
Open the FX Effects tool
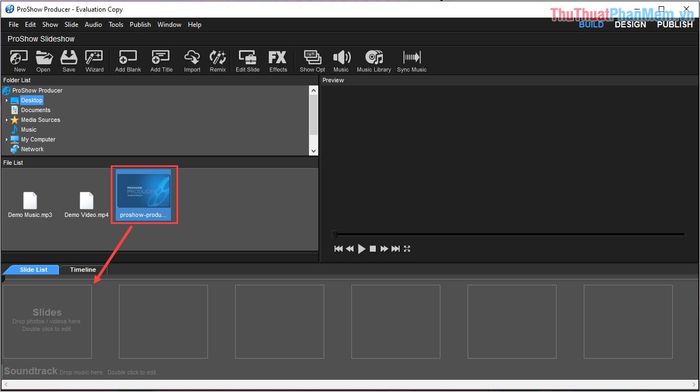coord(278,61)
